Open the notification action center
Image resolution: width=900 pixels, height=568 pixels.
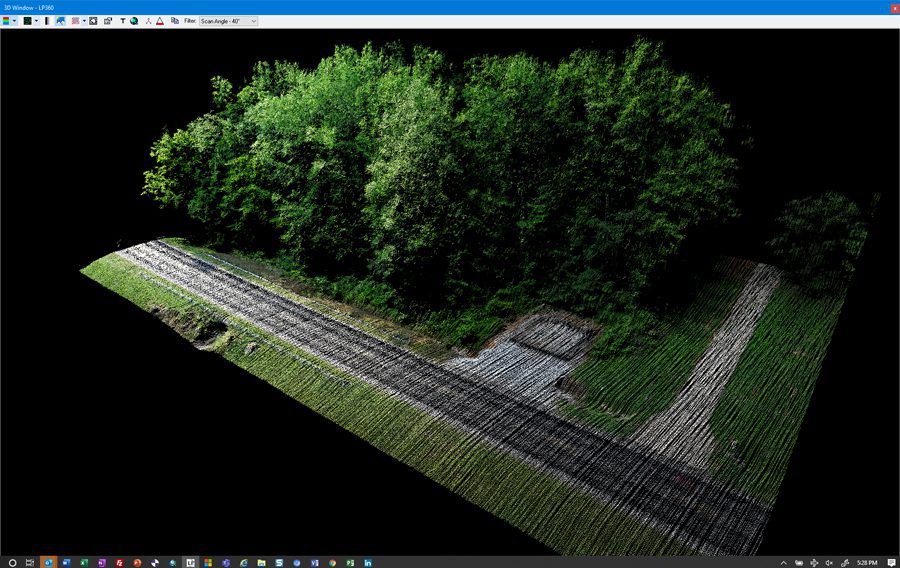(x=891, y=562)
